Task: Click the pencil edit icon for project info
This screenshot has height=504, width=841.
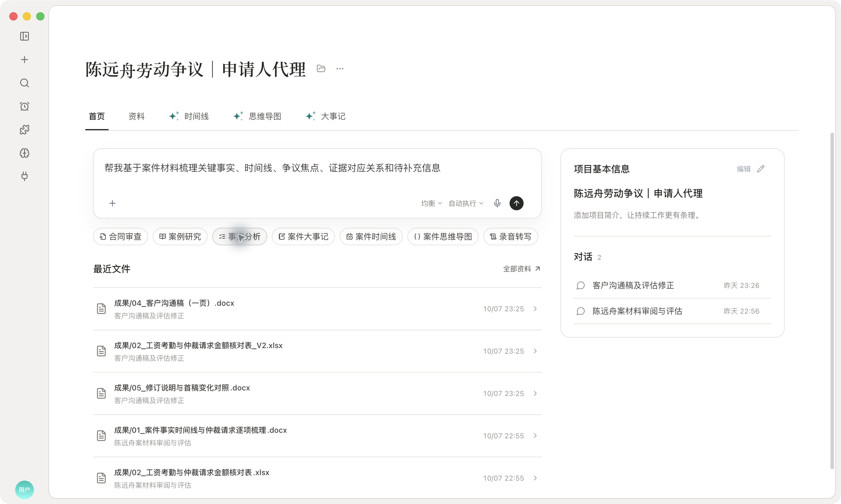Action: [761, 169]
